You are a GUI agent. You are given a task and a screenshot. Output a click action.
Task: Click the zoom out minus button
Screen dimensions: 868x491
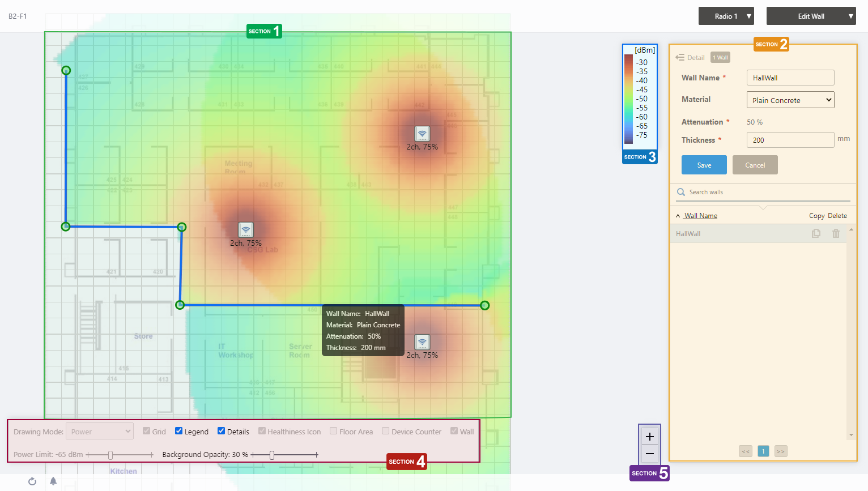649,454
